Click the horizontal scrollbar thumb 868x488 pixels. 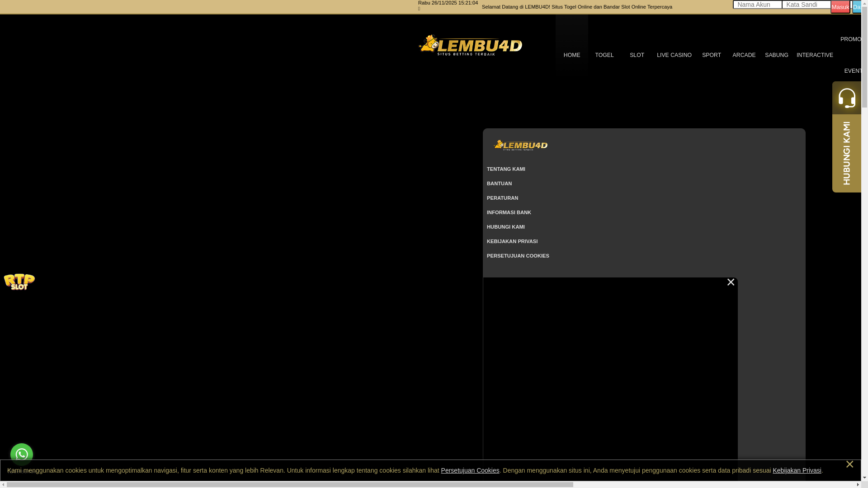[x=290, y=484]
